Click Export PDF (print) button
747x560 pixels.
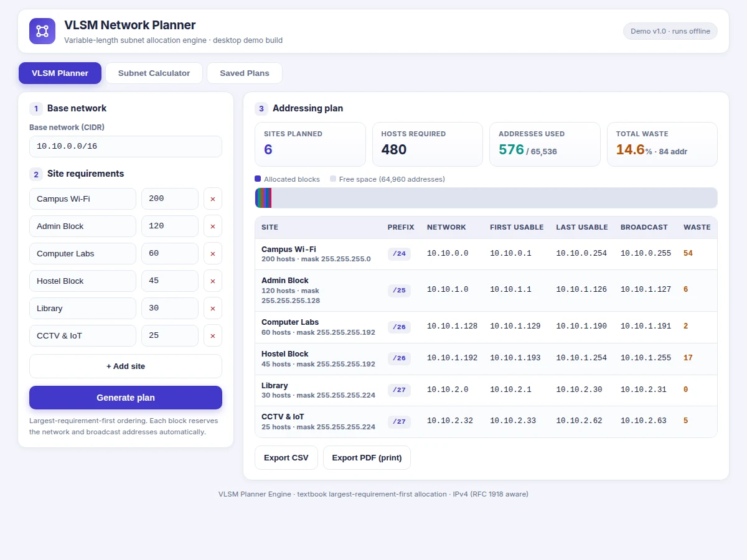367,457
